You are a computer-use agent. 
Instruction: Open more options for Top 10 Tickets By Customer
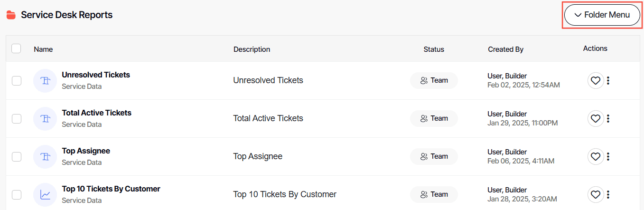(608, 194)
